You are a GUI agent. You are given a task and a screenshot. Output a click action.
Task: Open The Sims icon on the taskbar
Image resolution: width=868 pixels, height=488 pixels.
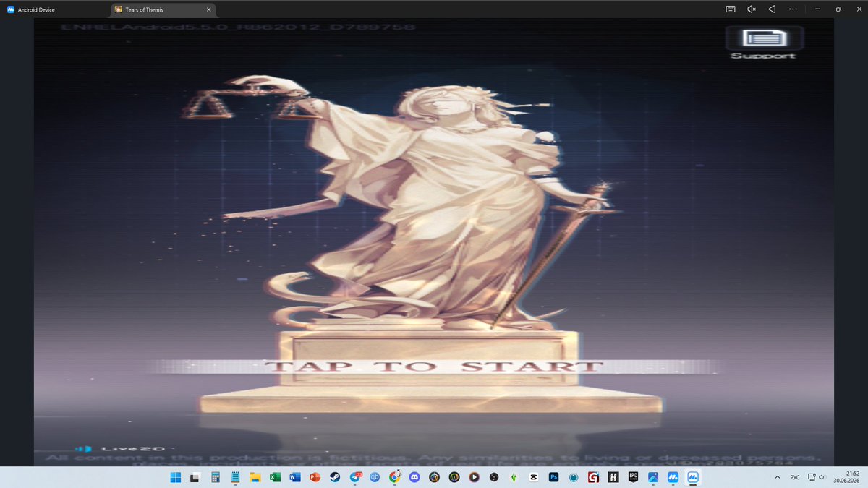point(514,477)
